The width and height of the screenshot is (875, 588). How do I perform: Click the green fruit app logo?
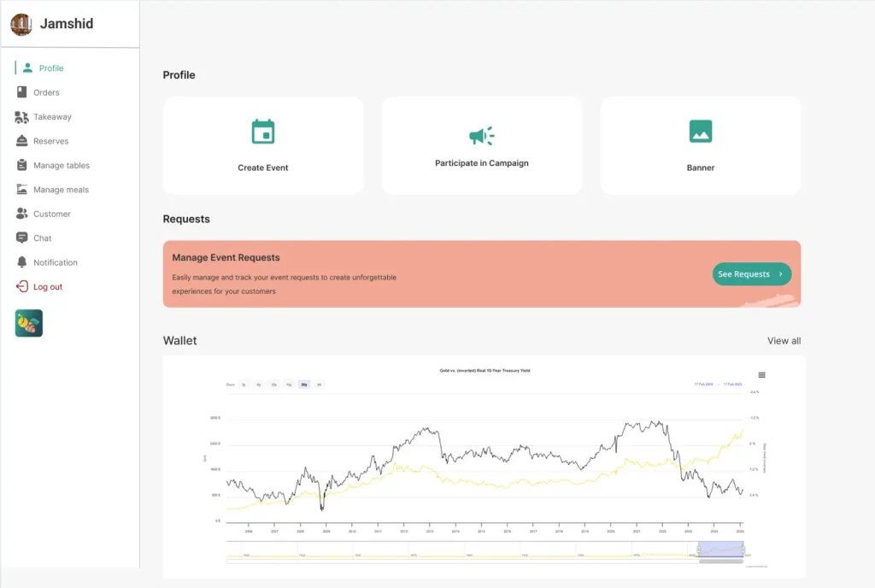pyautogui.click(x=29, y=323)
